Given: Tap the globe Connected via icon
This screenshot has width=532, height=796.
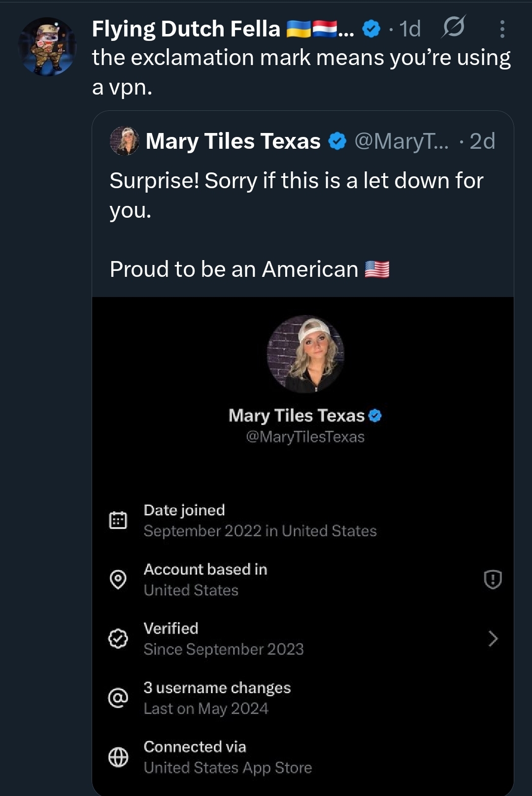Looking at the screenshot, I should click(118, 757).
